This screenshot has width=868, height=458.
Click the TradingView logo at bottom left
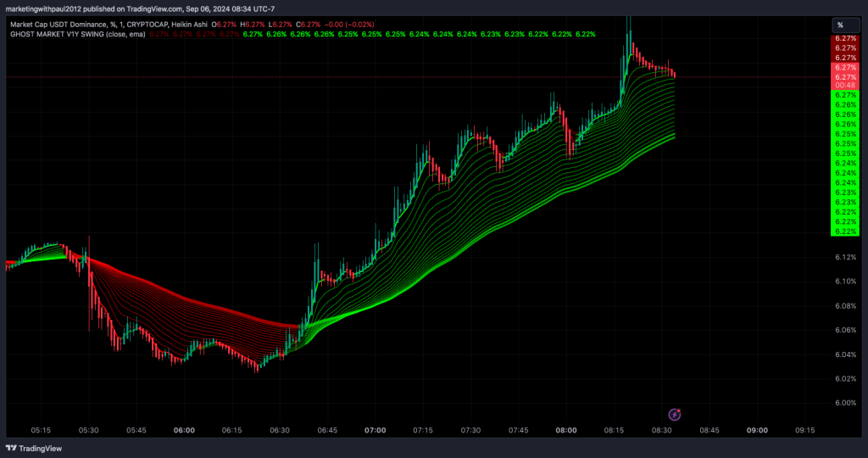[x=34, y=448]
